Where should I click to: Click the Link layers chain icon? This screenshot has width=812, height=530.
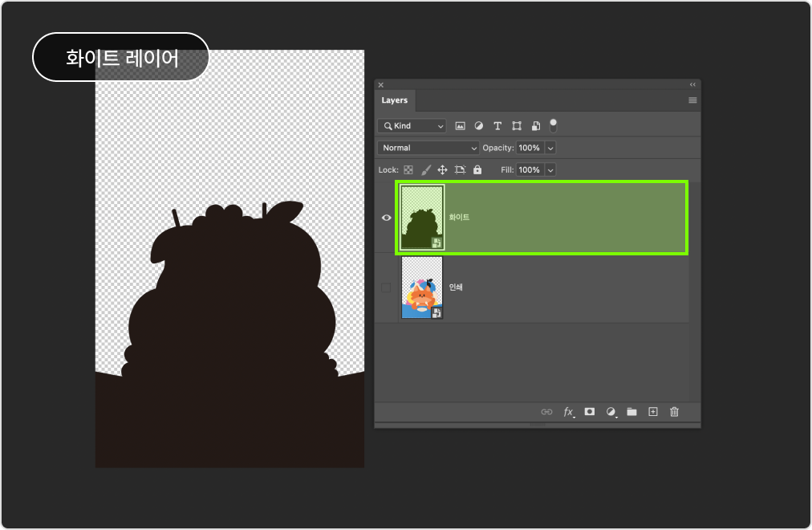(547, 411)
